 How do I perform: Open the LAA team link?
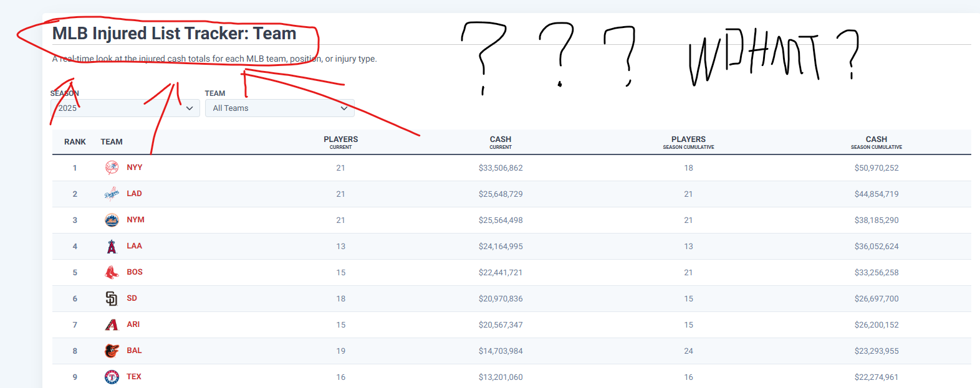(134, 246)
